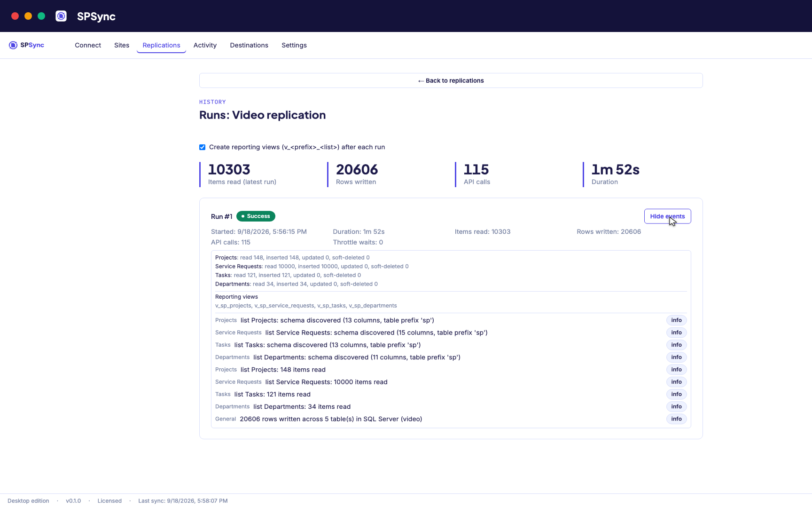Open the Sites tab

pyautogui.click(x=122, y=45)
